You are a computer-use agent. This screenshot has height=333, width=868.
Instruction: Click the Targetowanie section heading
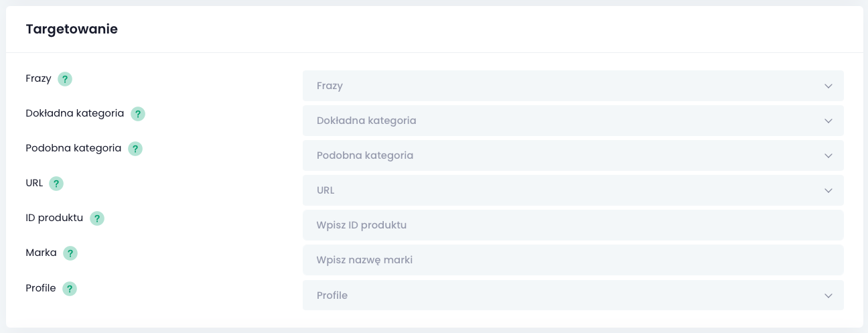coord(72,29)
